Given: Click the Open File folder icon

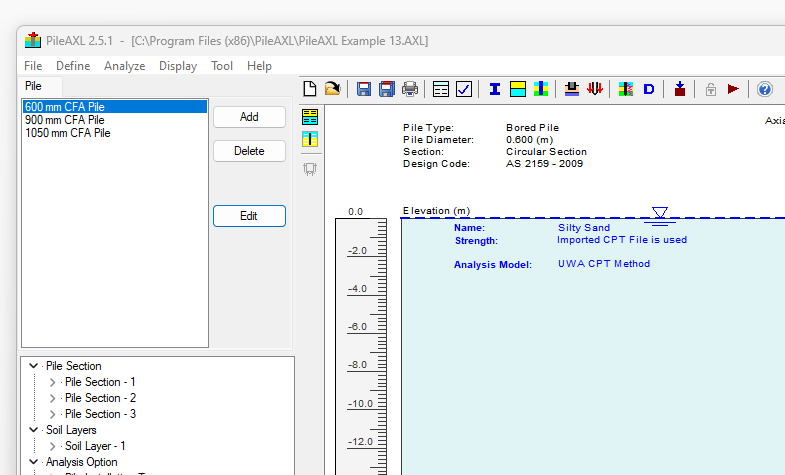Looking at the screenshot, I should click(x=332, y=89).
